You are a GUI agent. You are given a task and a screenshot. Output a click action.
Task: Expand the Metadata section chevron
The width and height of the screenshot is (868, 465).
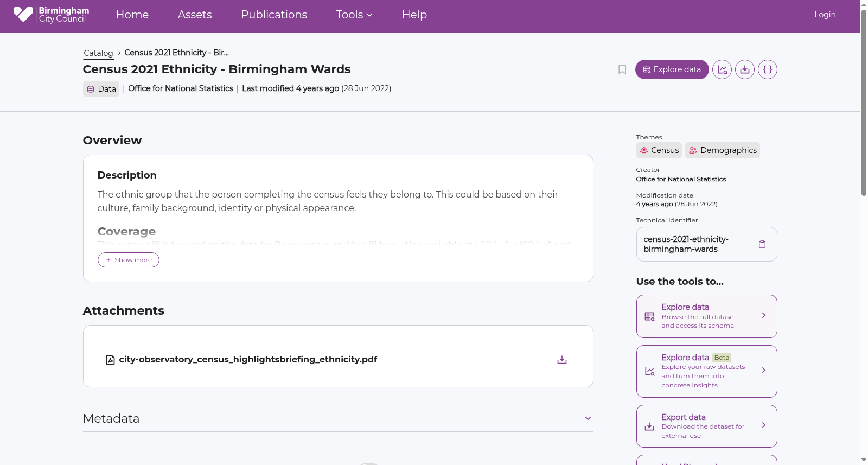click(x=588, y=418)
